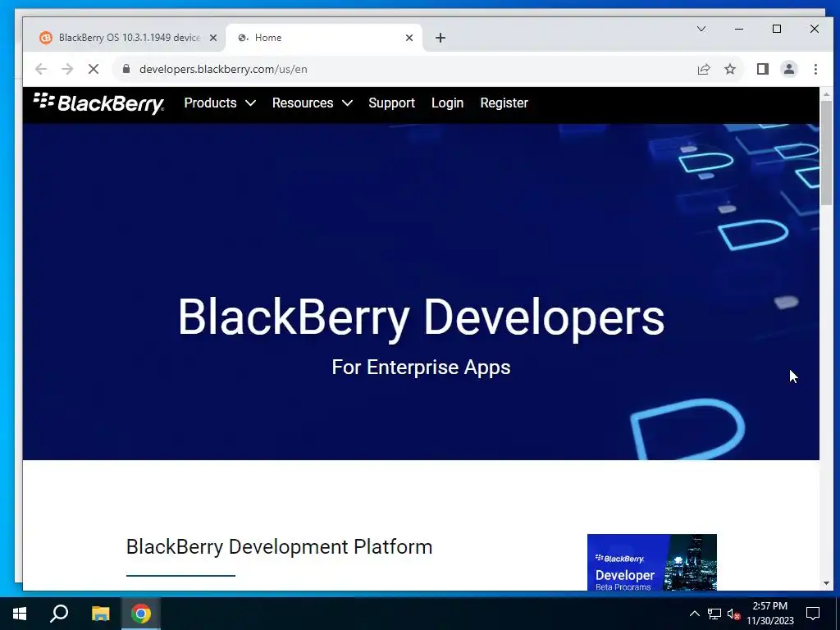Stop page loading with the X button
This screenshot has width=840, height=630.
94,69
